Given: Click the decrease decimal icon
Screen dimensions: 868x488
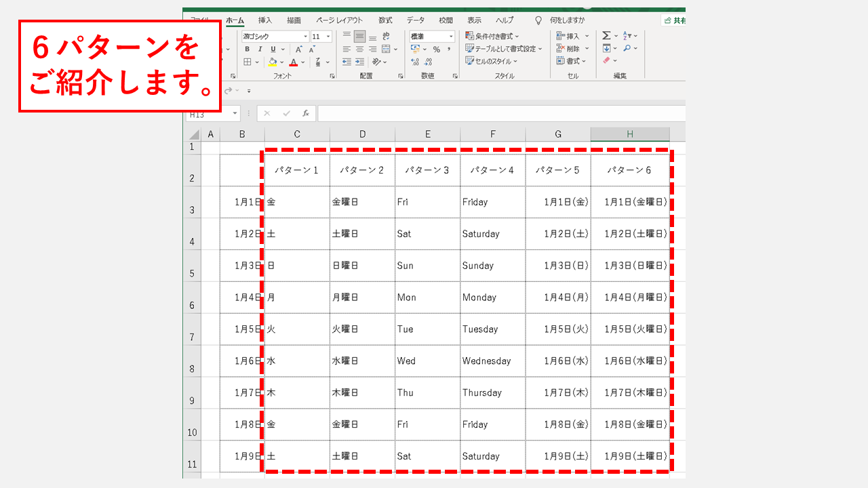Looking at the screenshot, I should point(428,62).
